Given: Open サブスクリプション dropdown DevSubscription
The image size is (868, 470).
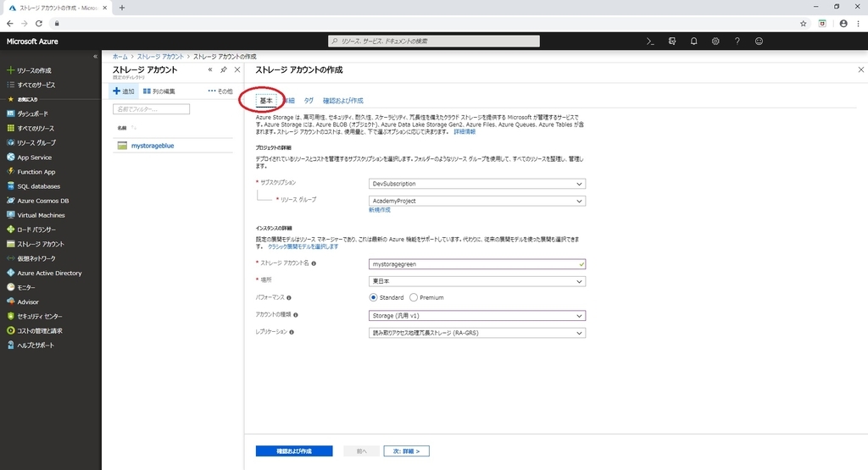Looking at the screenshot, I should (x=477, y=184).
